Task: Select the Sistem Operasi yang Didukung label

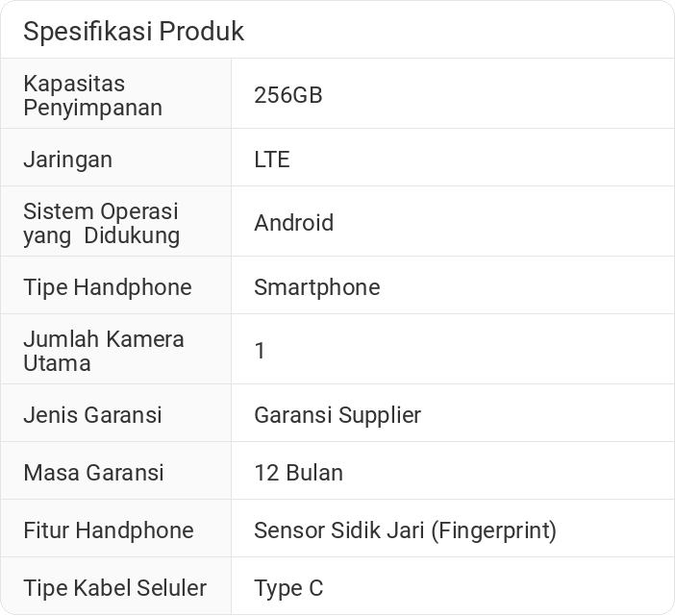Action: coord(101,223)
